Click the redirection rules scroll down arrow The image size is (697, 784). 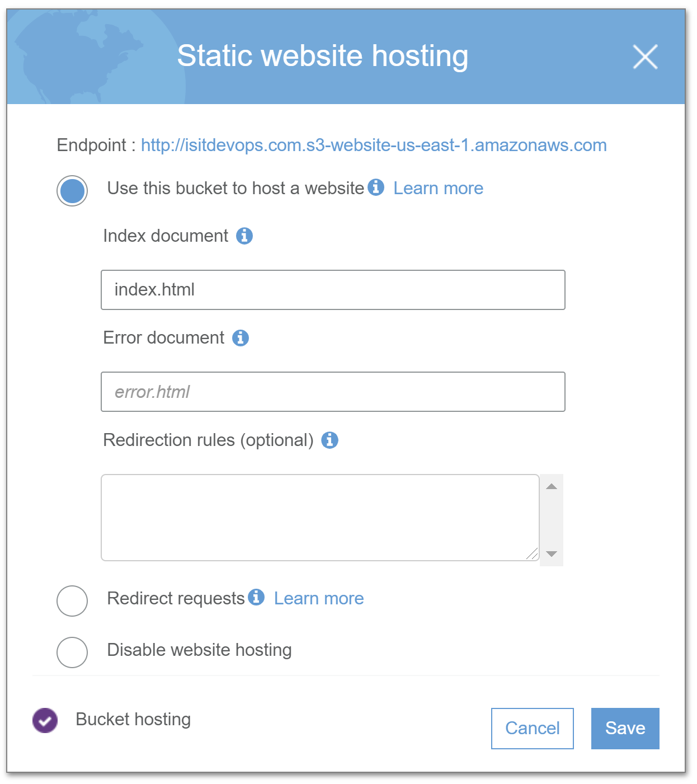pos(552,554)
